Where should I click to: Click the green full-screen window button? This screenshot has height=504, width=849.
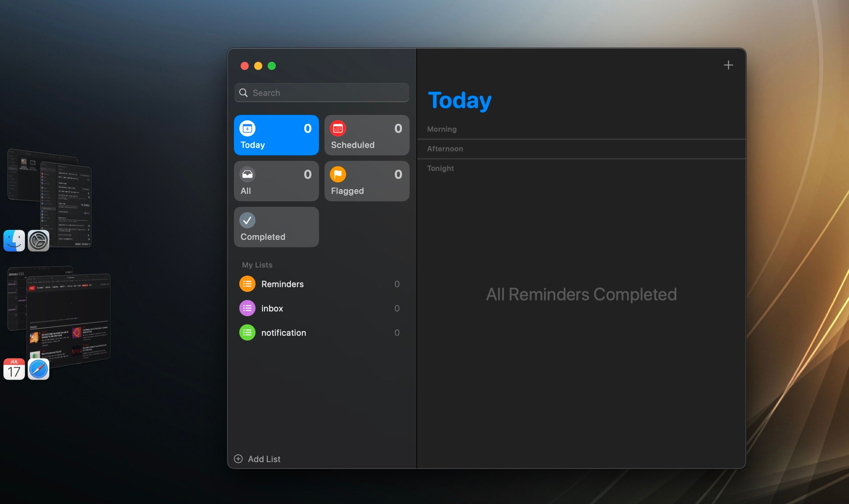(271, 66)
